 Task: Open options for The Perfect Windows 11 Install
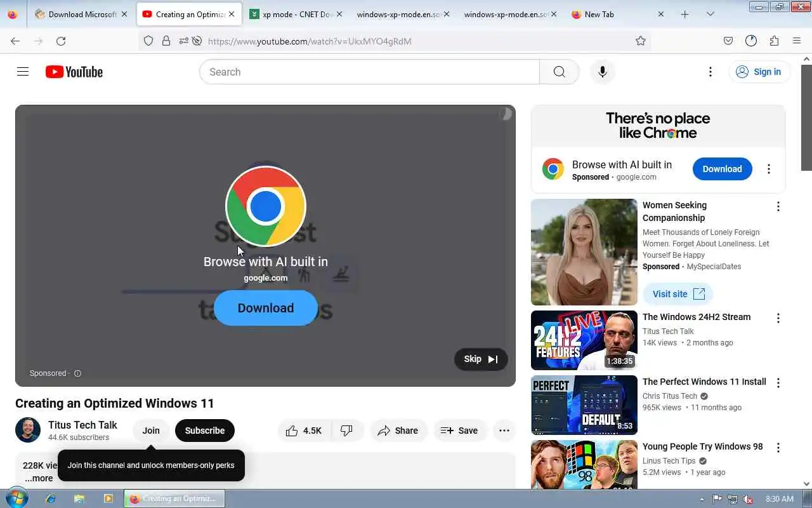click(778, 383)
